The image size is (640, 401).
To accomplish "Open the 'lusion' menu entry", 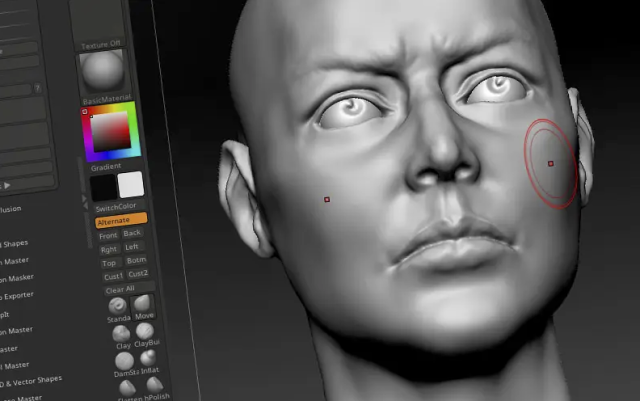I will 11,209.
